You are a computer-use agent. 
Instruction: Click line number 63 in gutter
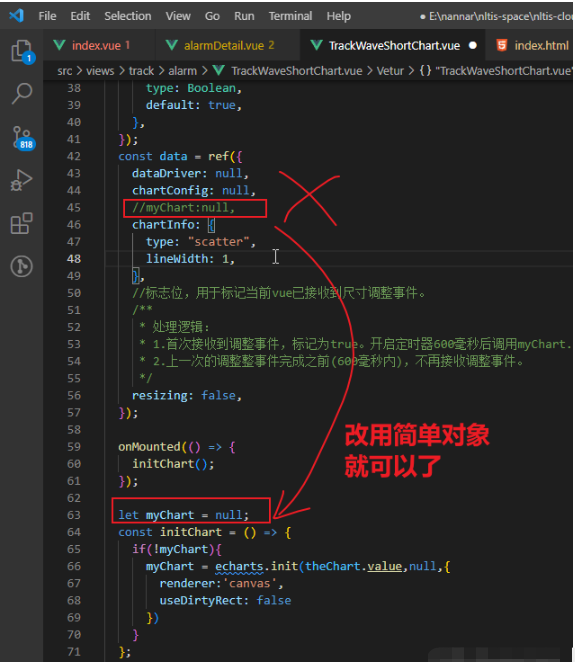[x=74, y=515]
